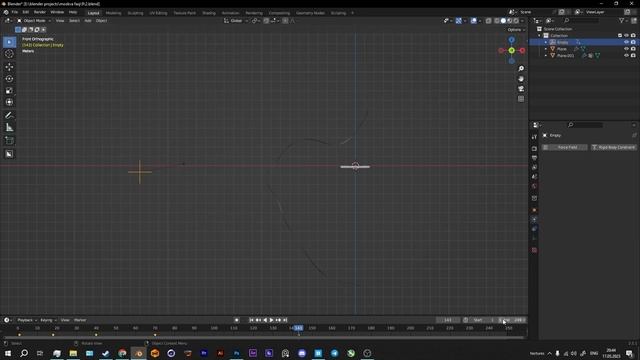Image resolution: width=640 pixels, height=360 pixels.
Task: Click the Rigid Body Constraint button
Action: 613,147
